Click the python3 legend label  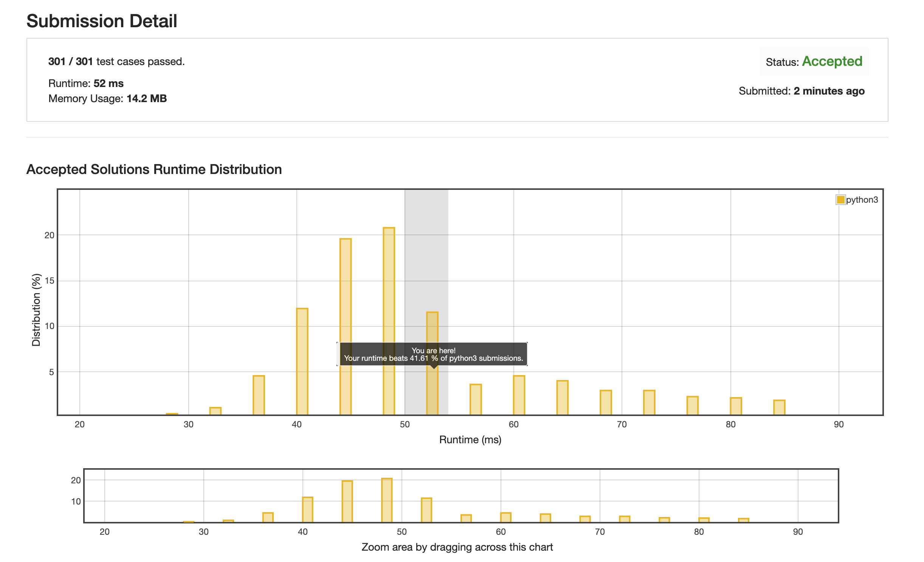tap(862, 200)
